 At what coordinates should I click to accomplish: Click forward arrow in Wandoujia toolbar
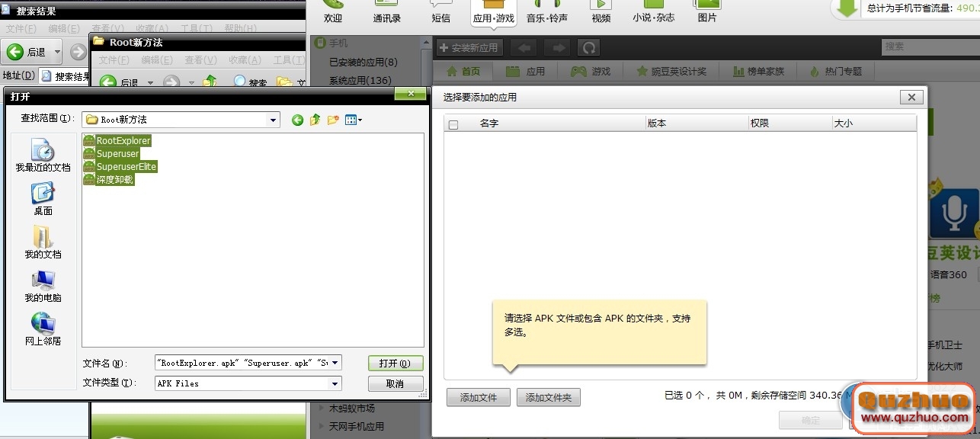pyautogui.click(x=558, y=48)
